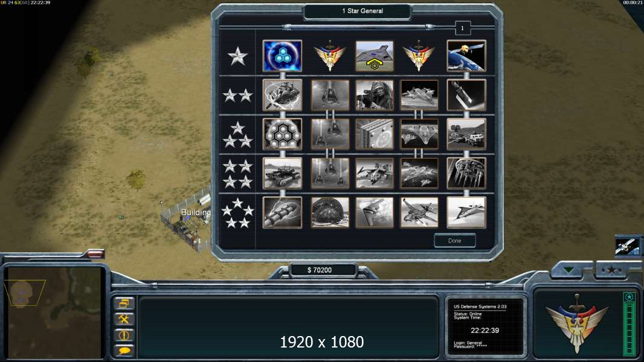Choose the missile truck launcher power
The image size is (644, 362).
click(x=466, y=134)
